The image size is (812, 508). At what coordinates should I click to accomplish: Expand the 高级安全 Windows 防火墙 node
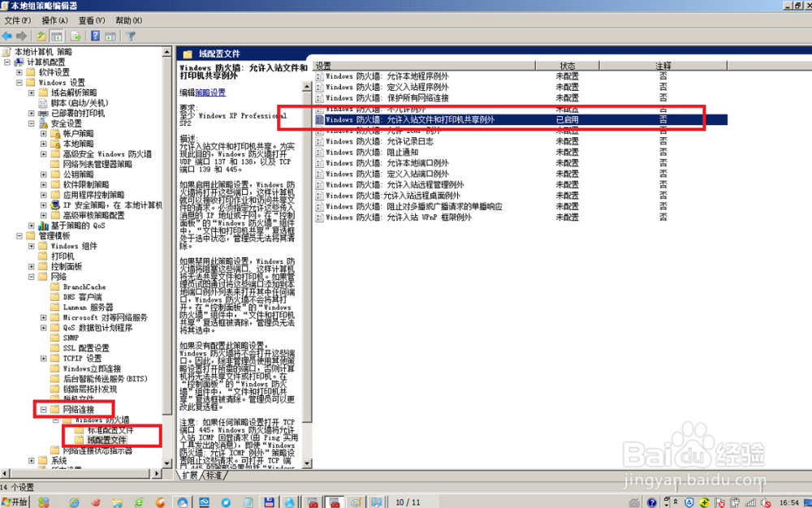click(44, 154)
